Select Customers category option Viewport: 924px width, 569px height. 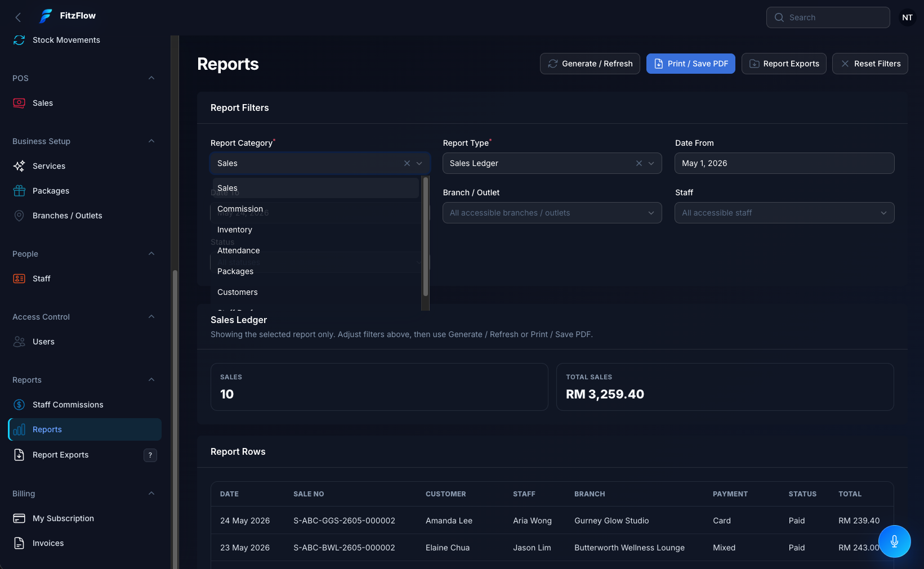click(315, 292)
